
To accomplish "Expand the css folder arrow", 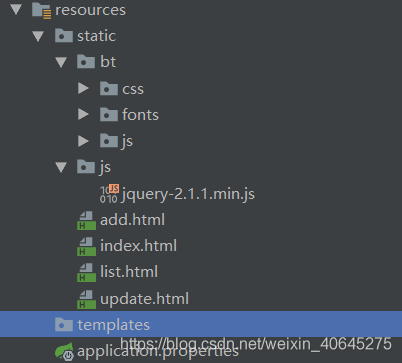I will pos(83,88).
